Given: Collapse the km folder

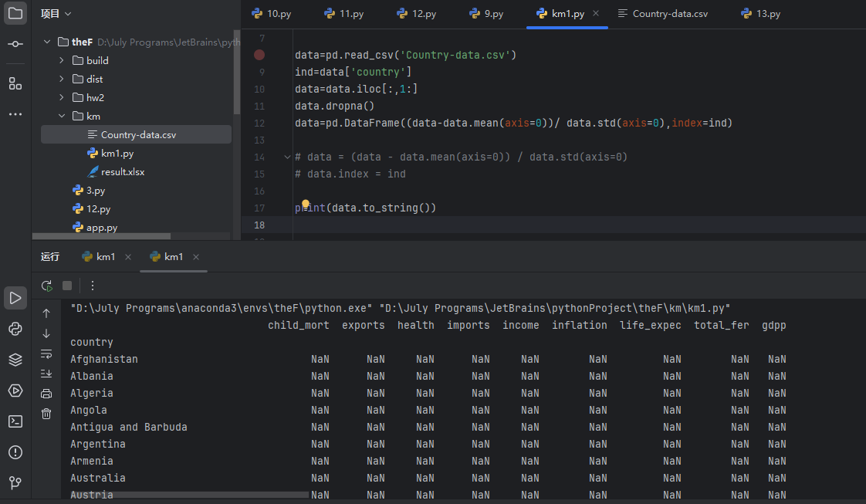Looking at the screenshot, I should (62, 116).
